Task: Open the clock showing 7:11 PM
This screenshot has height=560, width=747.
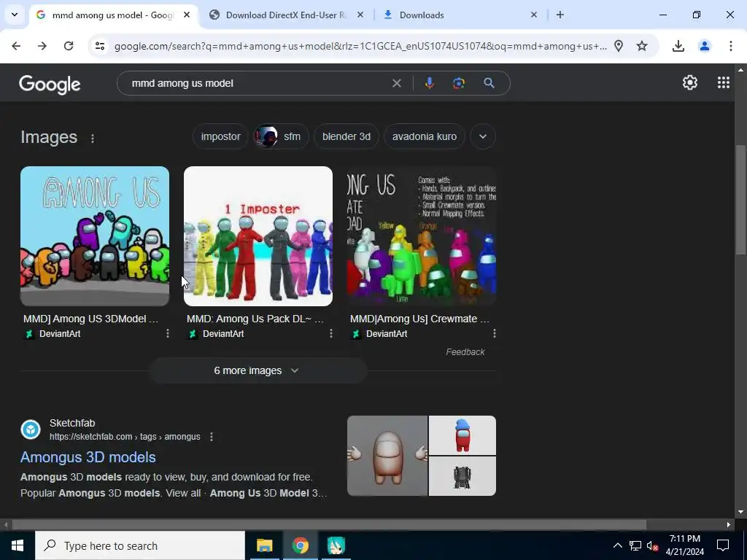Action: pos(684,545)
